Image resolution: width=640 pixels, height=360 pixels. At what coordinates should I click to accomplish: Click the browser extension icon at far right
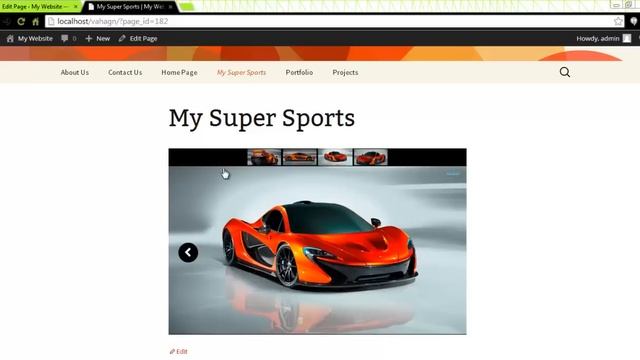click(x=634, y=21)
